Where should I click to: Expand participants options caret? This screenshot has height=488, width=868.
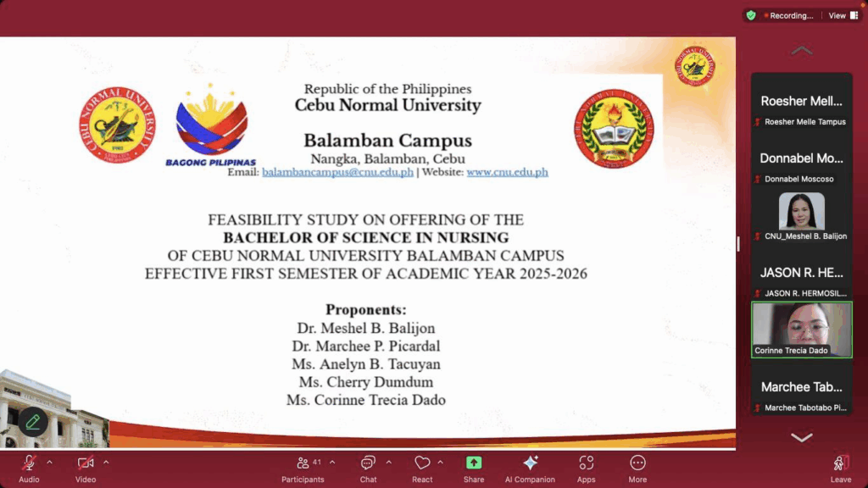click(x=332, y=462)
